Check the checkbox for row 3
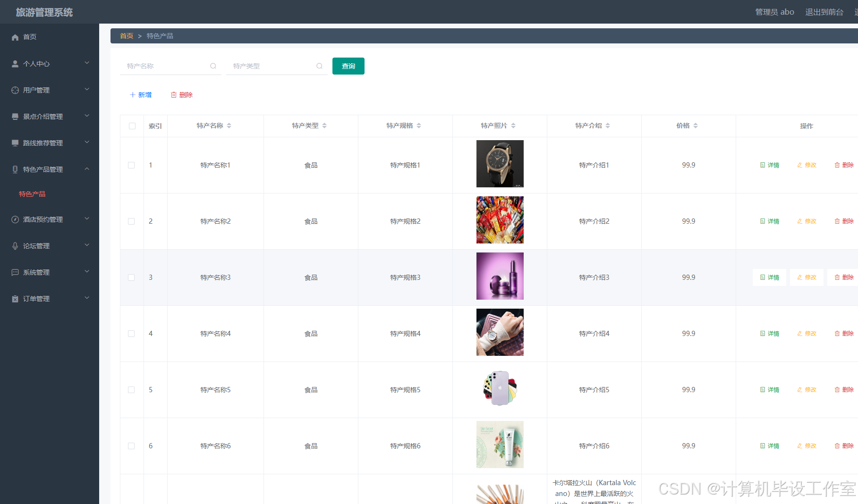Viewport: 858px width, 504px height. pos(131,277)
